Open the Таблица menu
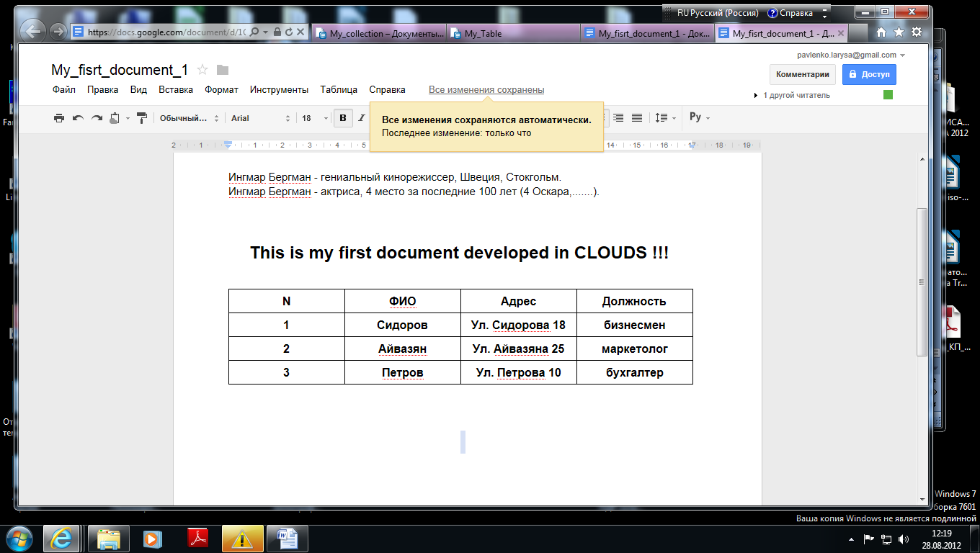This screenshot has width=980, height=553. [x=339, y=90]
